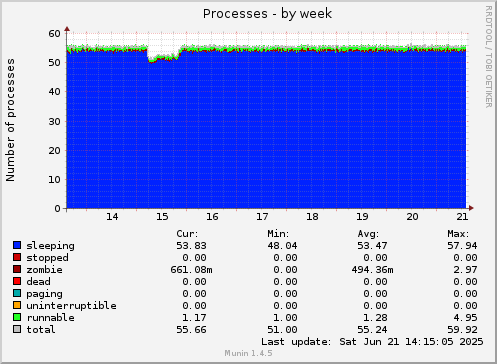Click the 'Number of processes' axis label

pos(10,120)
